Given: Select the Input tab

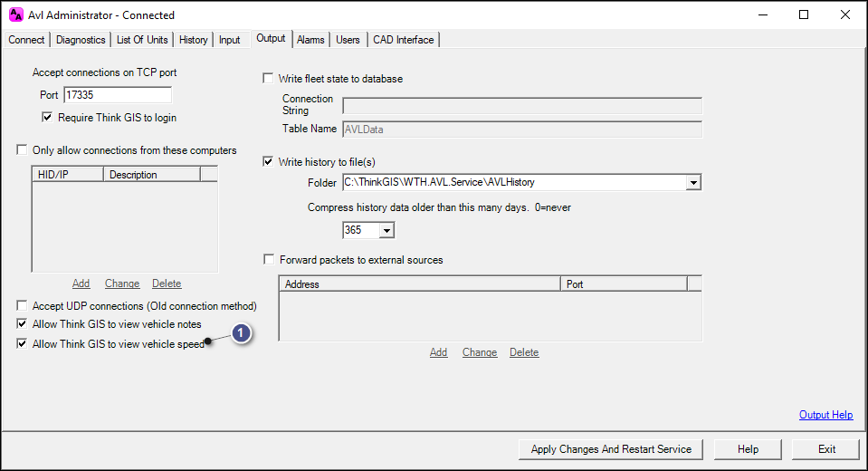Looking at the screenshot, I should 229,40.
